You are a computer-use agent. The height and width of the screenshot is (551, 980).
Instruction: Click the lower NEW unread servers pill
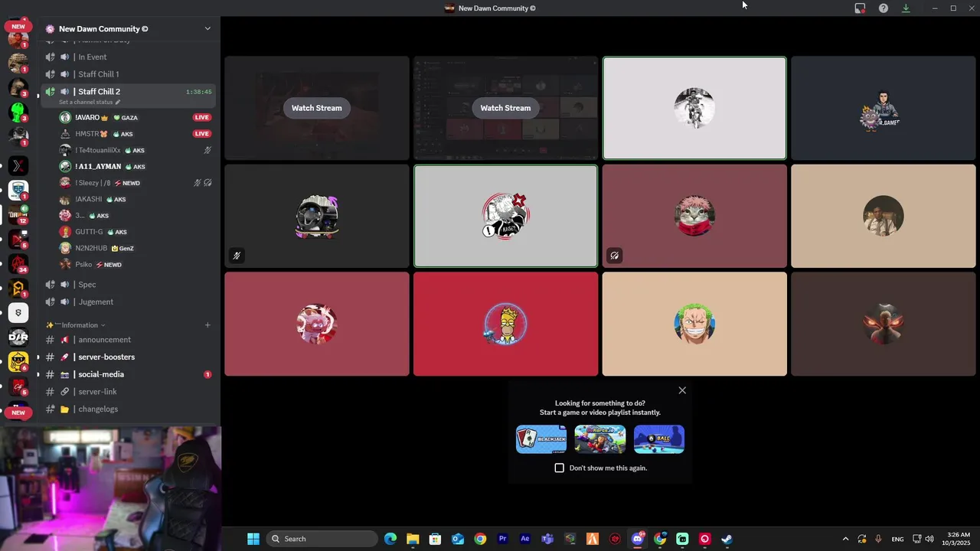pyautogui.click(x=18, y=412)
